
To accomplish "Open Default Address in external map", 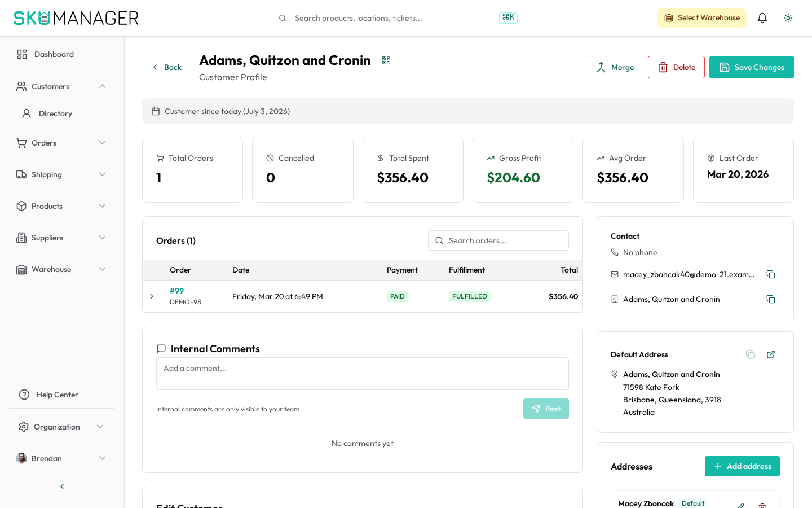I will 771,354.
